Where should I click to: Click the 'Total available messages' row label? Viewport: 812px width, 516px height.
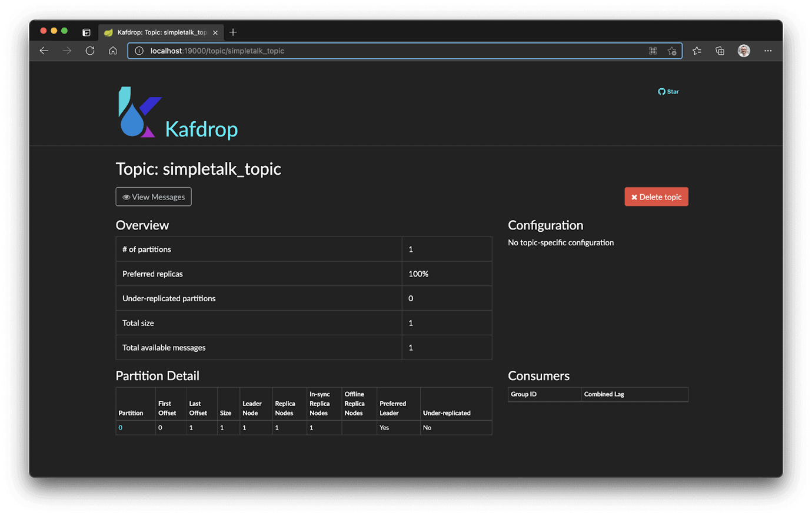pyautogui.click(x=164, y=348)
